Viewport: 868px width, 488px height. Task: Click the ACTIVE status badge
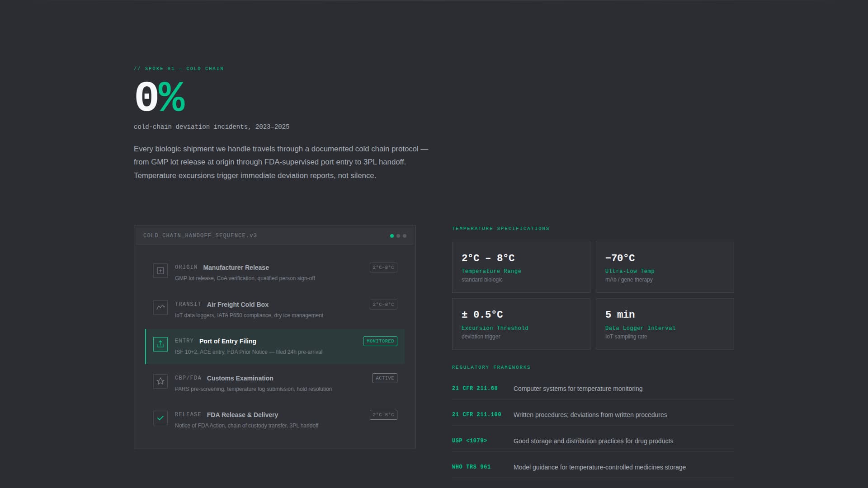pos(385,378)
